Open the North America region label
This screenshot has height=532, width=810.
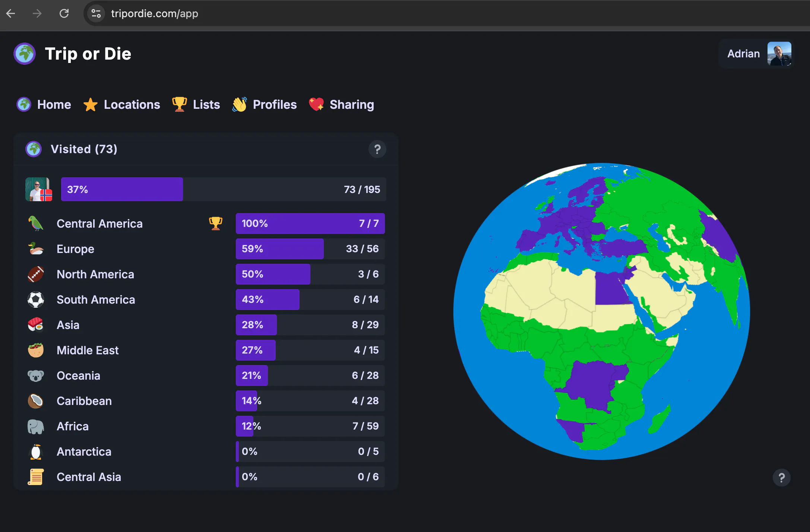[95, 274]
